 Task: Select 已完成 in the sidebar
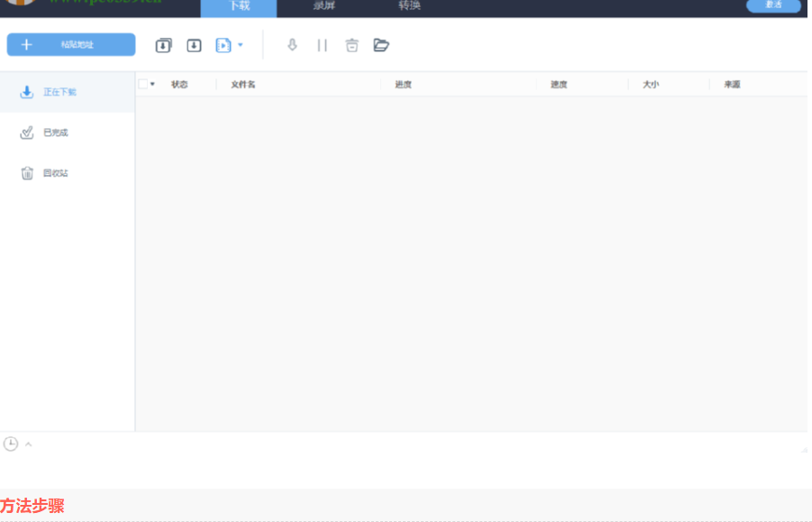[x=68, y=133]
